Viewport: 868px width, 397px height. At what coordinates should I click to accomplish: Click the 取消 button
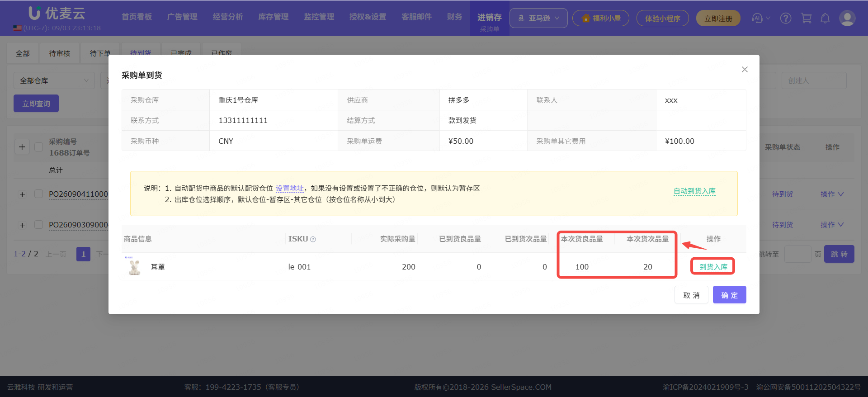coord(691,295)
